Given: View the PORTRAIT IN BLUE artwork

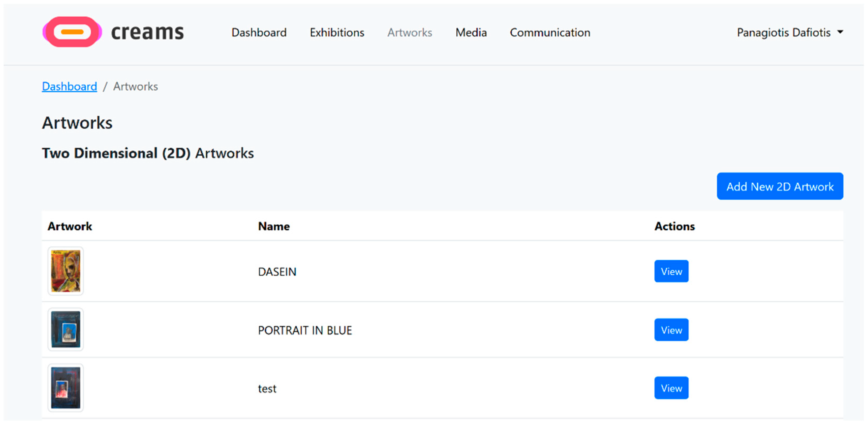Looking at the screenshot, I should point(671,330).
